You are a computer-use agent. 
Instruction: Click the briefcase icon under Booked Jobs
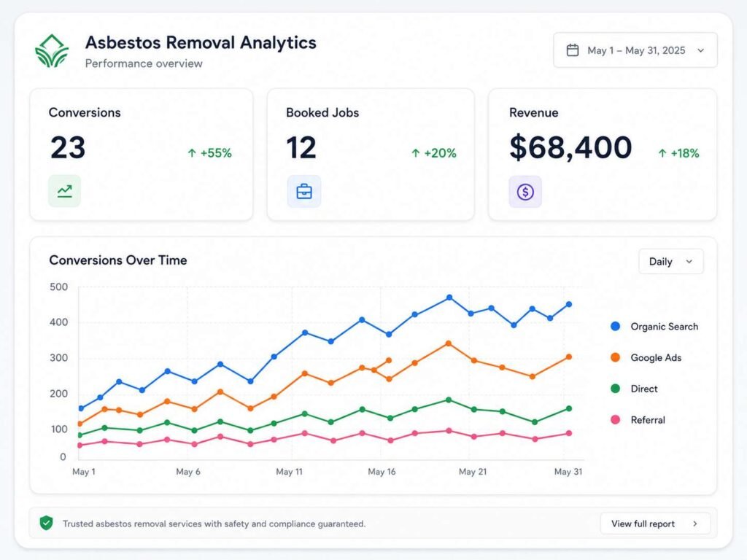[304, 192]
